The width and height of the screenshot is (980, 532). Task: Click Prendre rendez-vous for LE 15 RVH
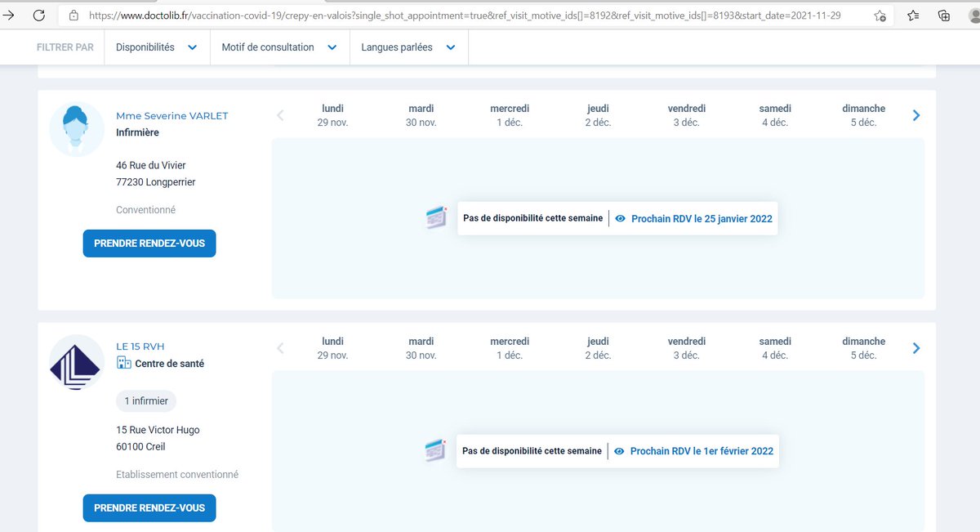149,507
